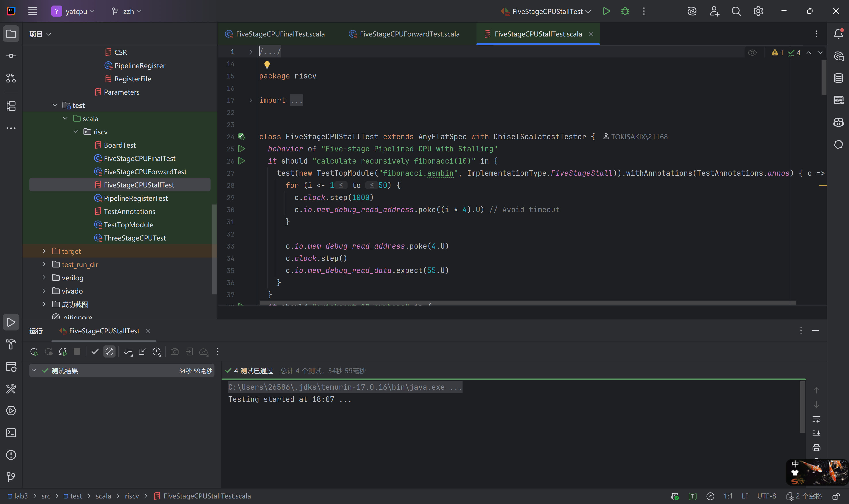
Task: Open PipelineRegisterTest in project tree
Action: pyautogui.click(x=136, y=198)
